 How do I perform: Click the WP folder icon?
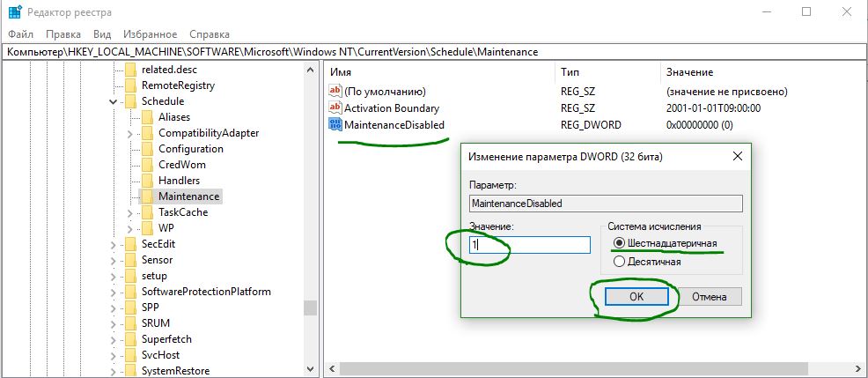147,228
